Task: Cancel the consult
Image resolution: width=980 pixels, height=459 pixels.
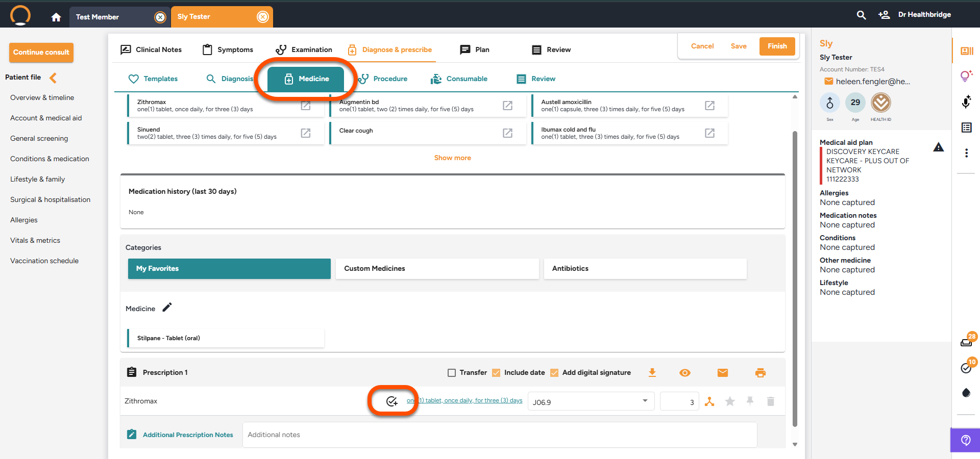Action: [702, 46]
